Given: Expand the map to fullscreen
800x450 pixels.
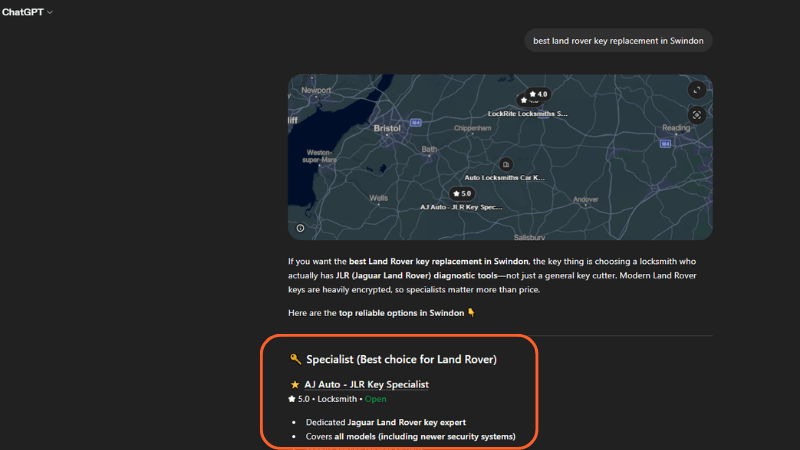Looking at the screenshot, I should [x=697, y=90].
